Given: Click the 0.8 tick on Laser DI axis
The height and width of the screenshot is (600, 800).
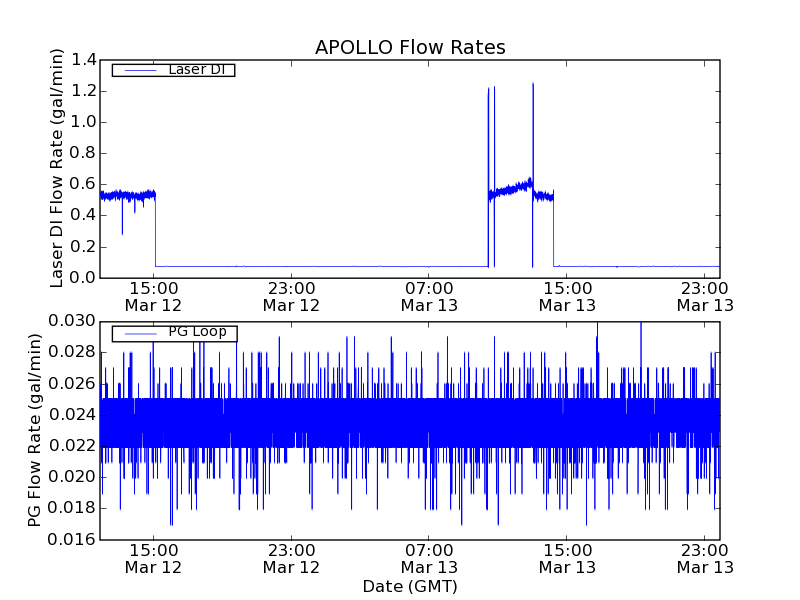Looking at the screenshot, I should point(83,154).
